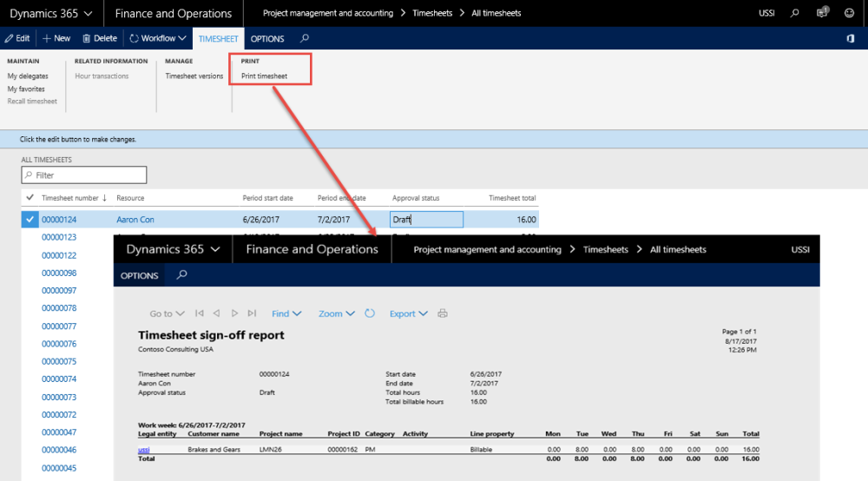Click the ussi legal entity link
The image size is (868, 481).
tap(144, 450)
